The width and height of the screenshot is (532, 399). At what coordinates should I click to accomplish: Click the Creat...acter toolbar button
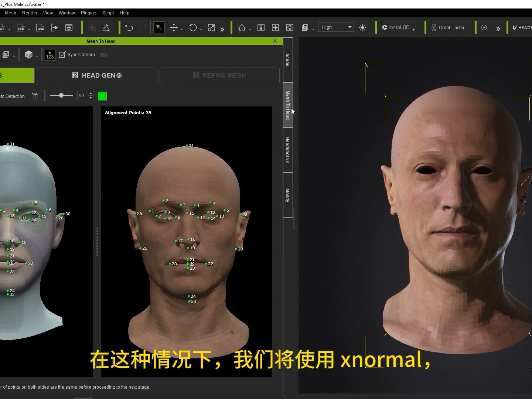click(x=448, y=28)
